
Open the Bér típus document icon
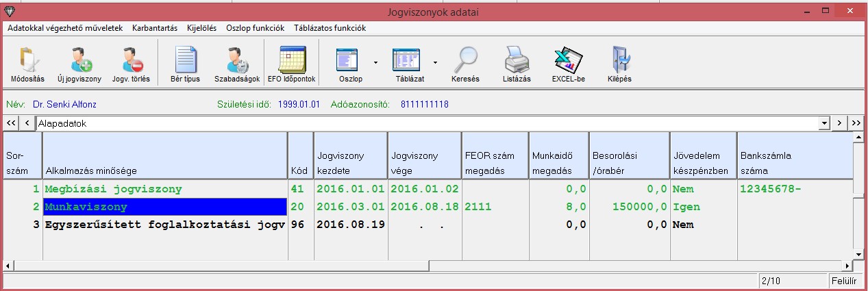pyautogui.click(x=185, y=62)
